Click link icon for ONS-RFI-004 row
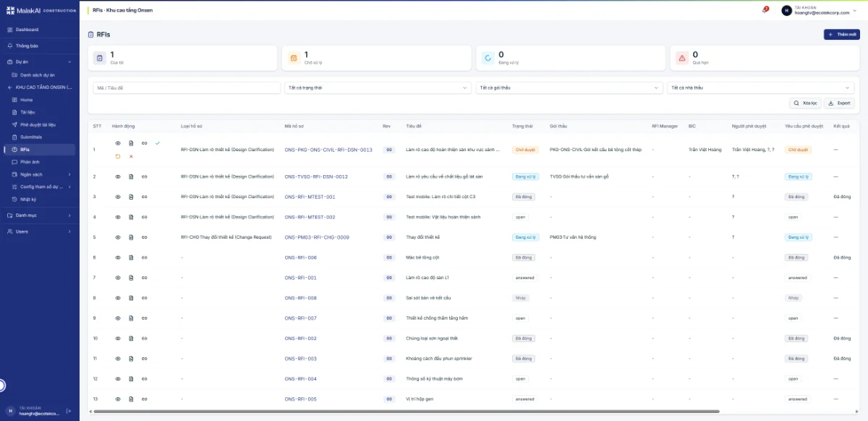This screenshot has height=421, width=868. [144, 379]
